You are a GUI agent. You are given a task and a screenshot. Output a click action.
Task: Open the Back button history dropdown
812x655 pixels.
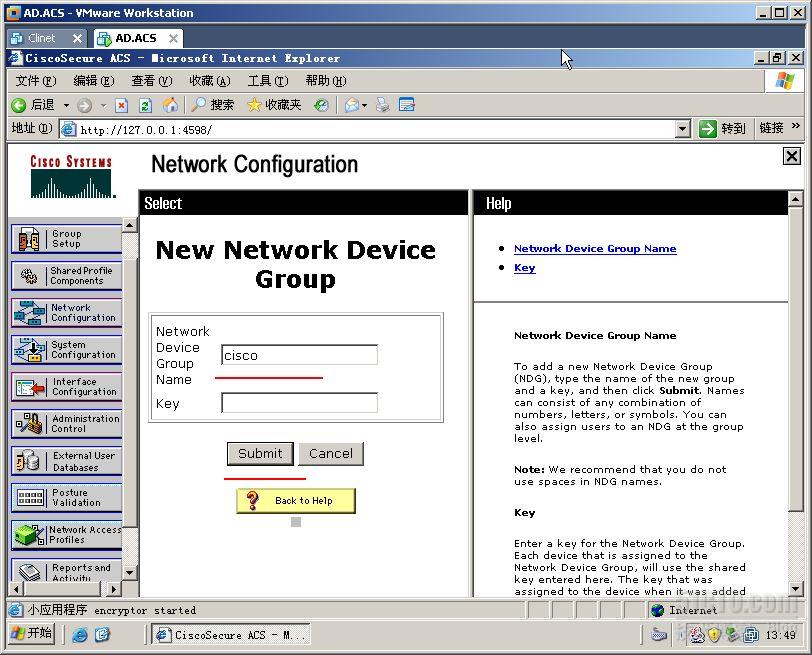pos(66,106)
